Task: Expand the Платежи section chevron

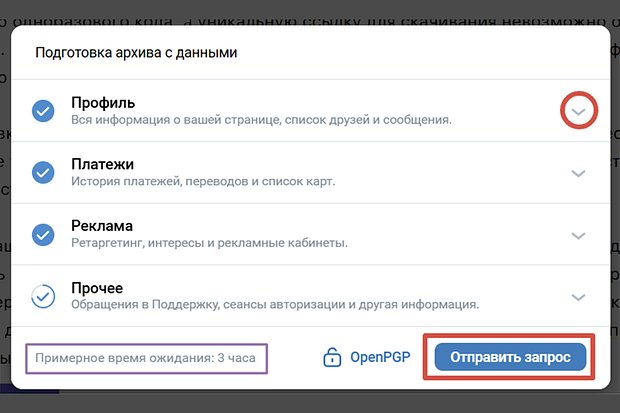Action: point(578,173)
